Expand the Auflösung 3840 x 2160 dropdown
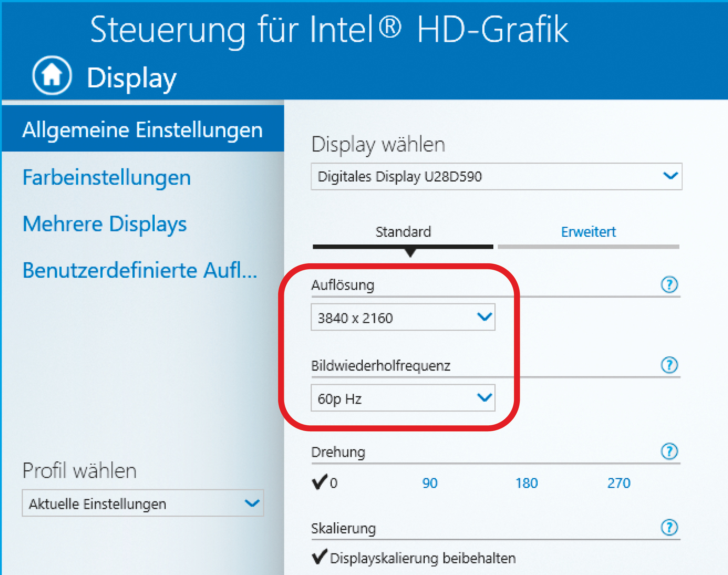Screen dimensions: 728x575 [x=403, y=317]
